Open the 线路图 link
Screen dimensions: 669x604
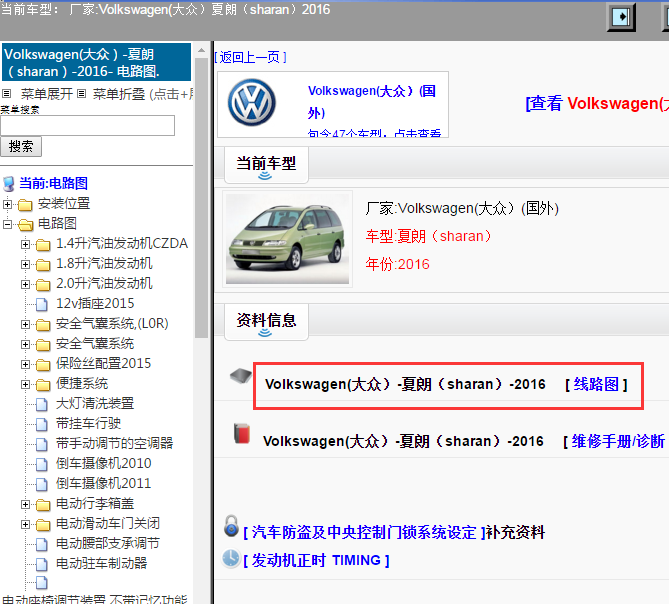[596, 384]
